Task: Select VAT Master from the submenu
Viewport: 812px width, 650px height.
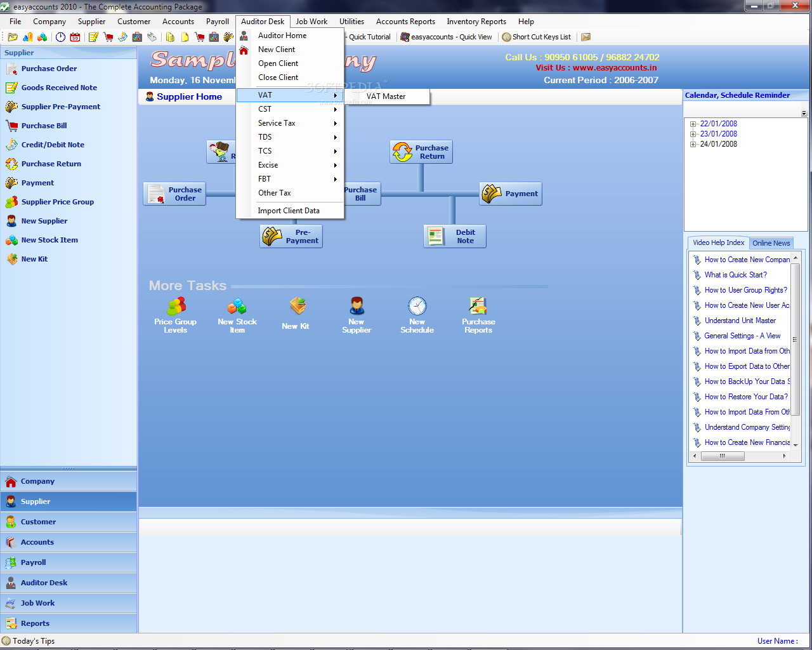Action: coord(388,96)
